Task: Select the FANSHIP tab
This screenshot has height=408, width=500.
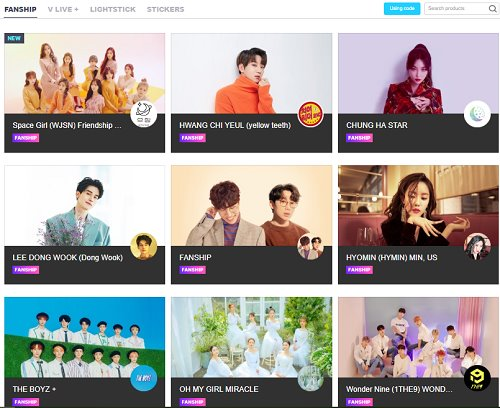Action: (20, 9)
